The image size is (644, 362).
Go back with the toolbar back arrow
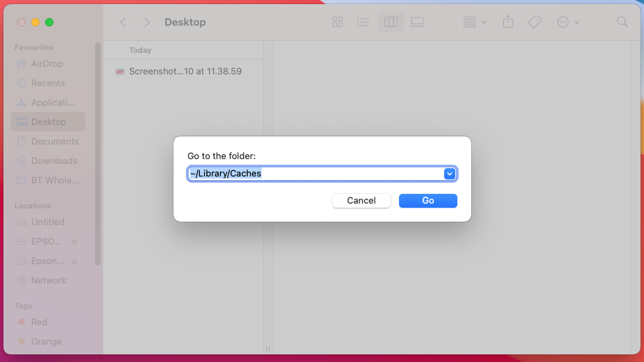pyautogui.click(x=123, y=22)
